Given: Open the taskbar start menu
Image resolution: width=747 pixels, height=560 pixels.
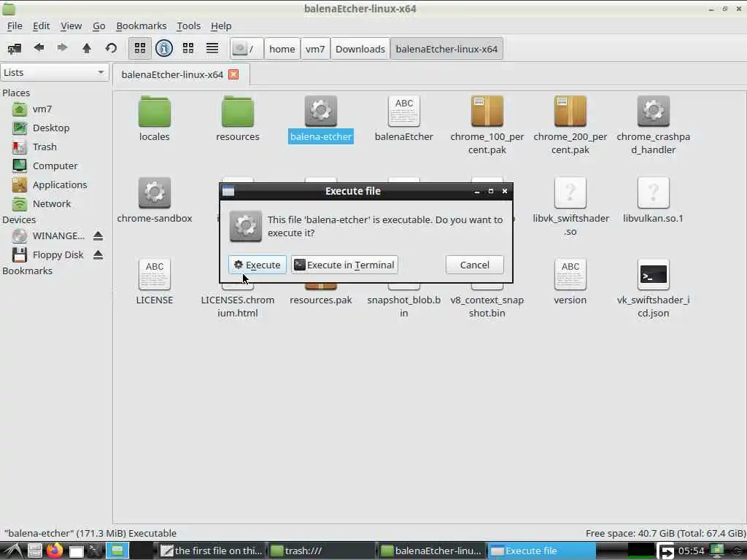Looking at the screenshot, I should (x=13, y=551).
